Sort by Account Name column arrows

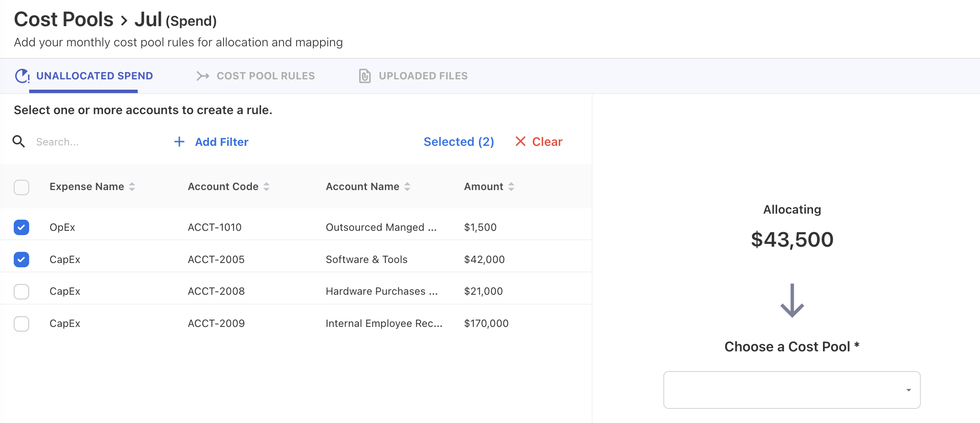click(x=407, y=187)
